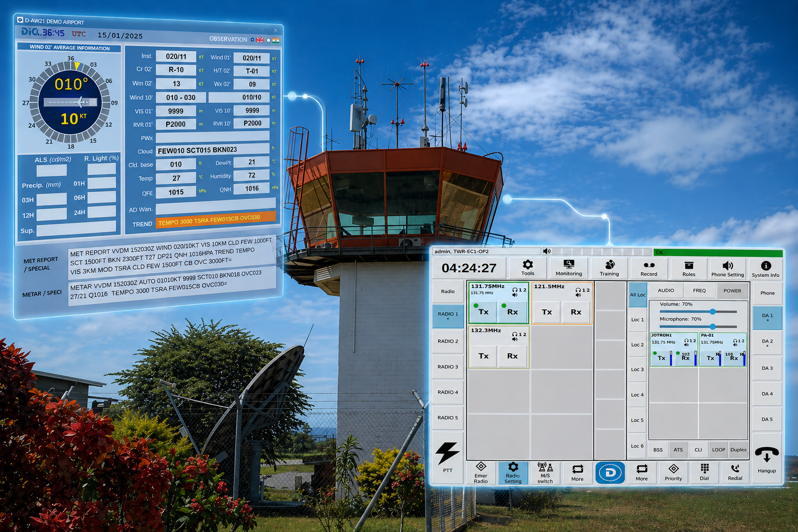
Task: Toggle Rx on the 121.5MHz channel
Action: pyautogui.click(x=576, y=312)
